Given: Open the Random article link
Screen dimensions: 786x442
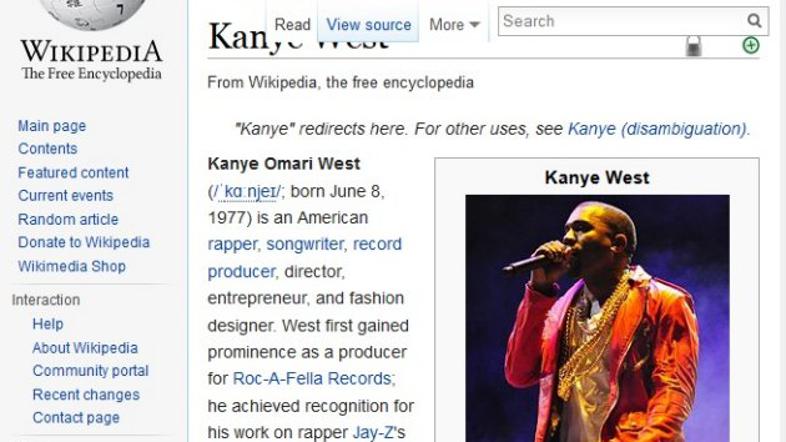Looking at the screenshot, I should (x=68, y=219).
